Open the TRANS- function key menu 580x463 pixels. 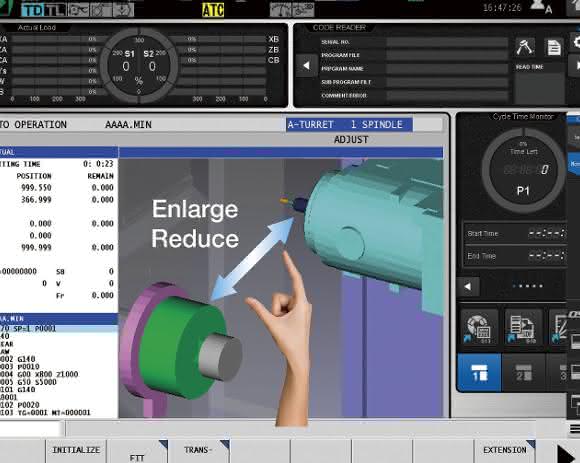click(x=198, y=451)
